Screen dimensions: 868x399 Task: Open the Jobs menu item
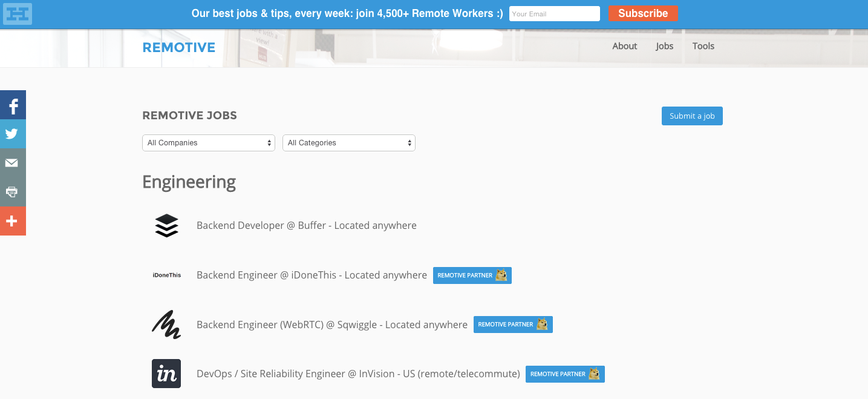point(664,46)
